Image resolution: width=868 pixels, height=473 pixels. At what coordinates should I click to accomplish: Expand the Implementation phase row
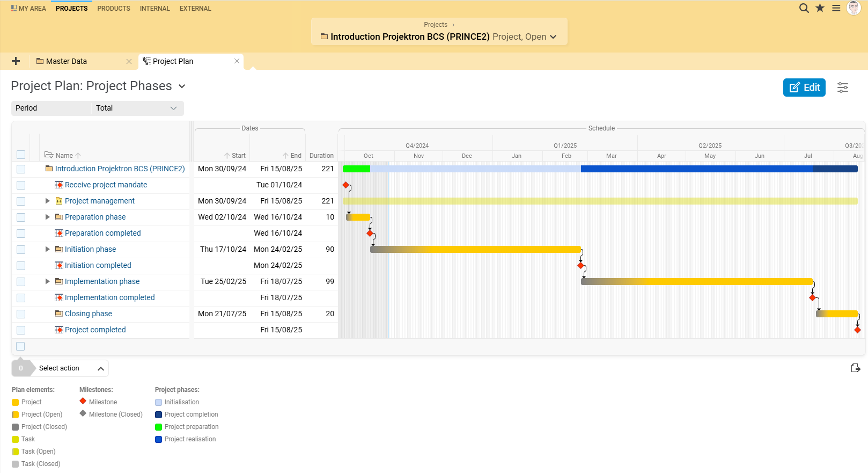pos(47,281)
